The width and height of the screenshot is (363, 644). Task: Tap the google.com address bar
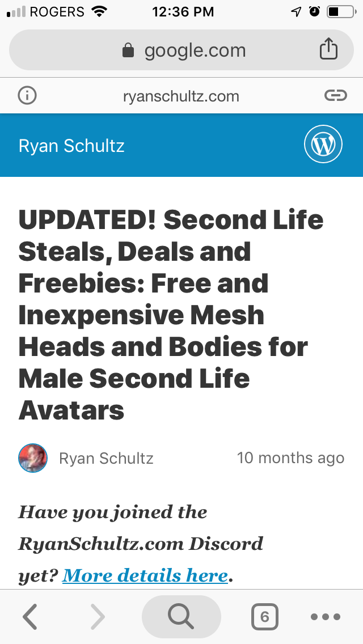point(195,50)
